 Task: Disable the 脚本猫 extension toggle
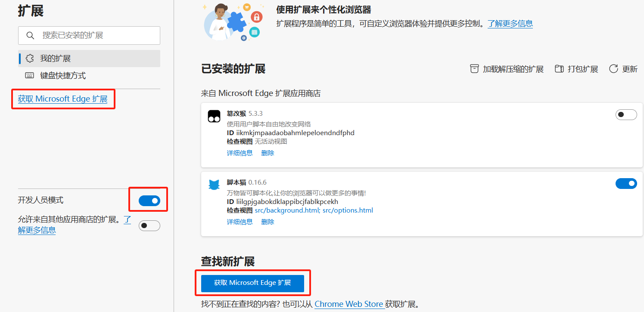[x=626, y=184]
